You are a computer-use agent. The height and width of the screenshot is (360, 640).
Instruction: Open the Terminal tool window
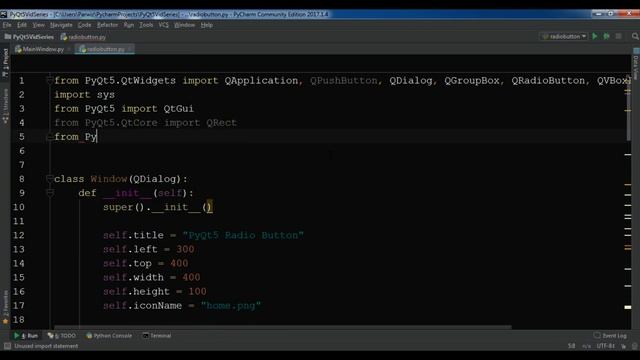[157, 336]
